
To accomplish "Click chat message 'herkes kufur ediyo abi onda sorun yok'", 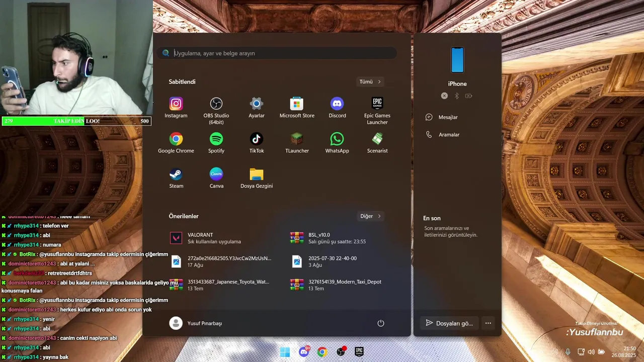I will pyautogui.click(x=76, y=310).
